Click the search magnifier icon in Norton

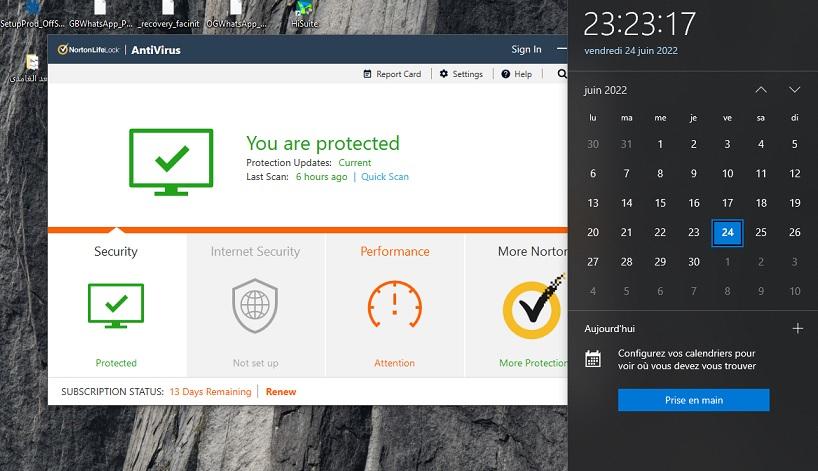(562, 74)
